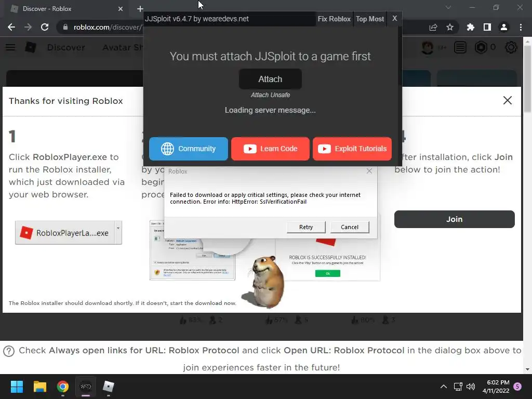The height and width of the screenshot is (399, 532).
Task: Open the taskbar clock and date
Action: [x=496, y=387]
